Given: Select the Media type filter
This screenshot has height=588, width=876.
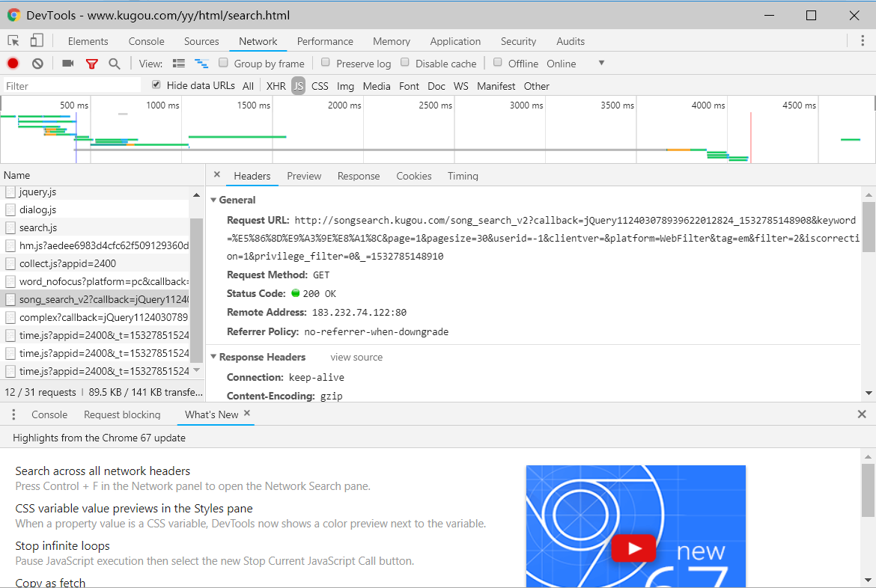Looking at the screenshot, I should [377, 86].
